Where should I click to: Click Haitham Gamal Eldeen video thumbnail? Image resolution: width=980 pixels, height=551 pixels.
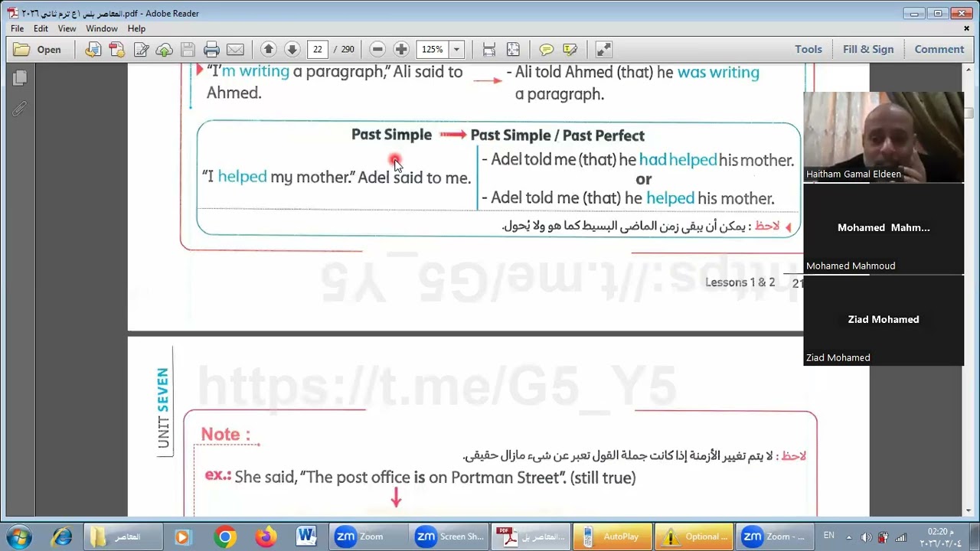[884, 137]
